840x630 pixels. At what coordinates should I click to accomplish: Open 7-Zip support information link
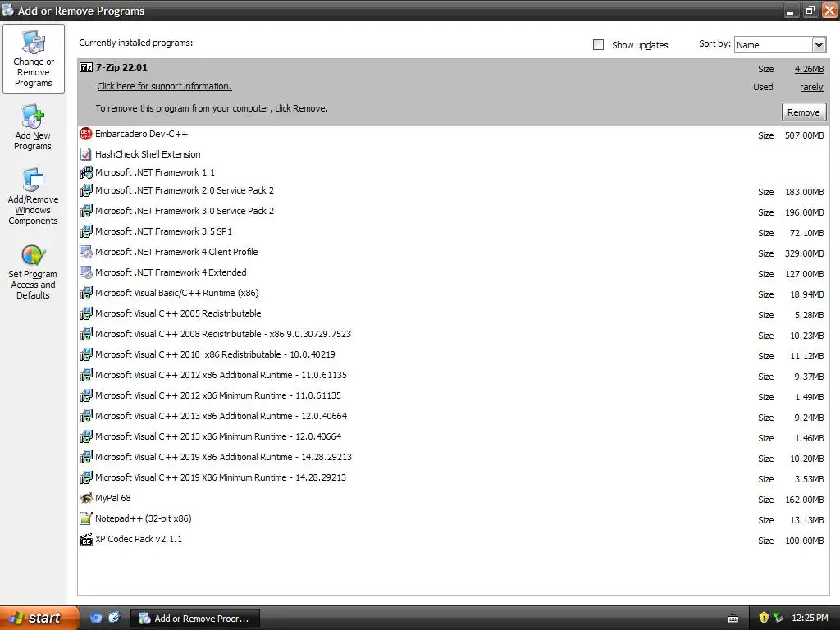(x=164, y=86)
